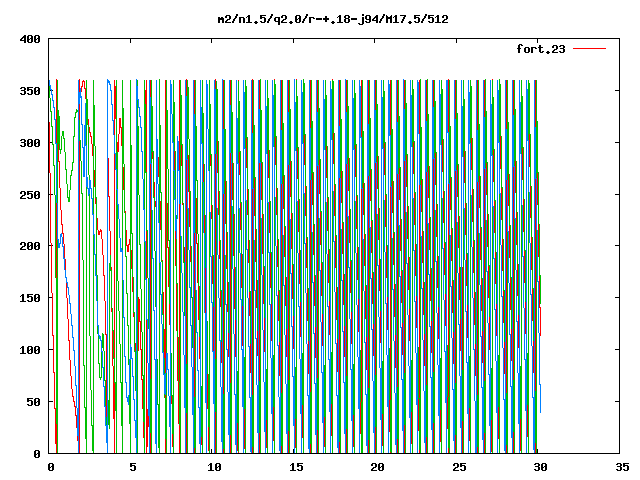The image size is (640, 480).
Task: Click y-axis label 150
Action: pos(30,298)
